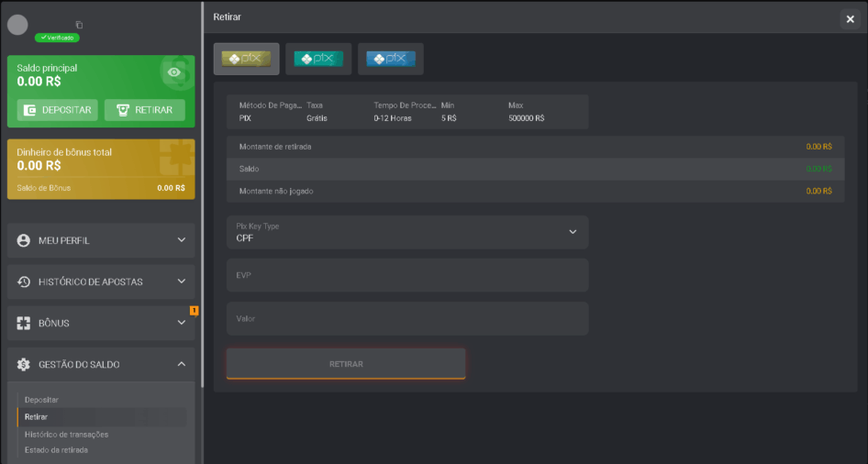868x464 pixels.
Task: Select the blue PIX payment option
Action: tap(390, 59)
